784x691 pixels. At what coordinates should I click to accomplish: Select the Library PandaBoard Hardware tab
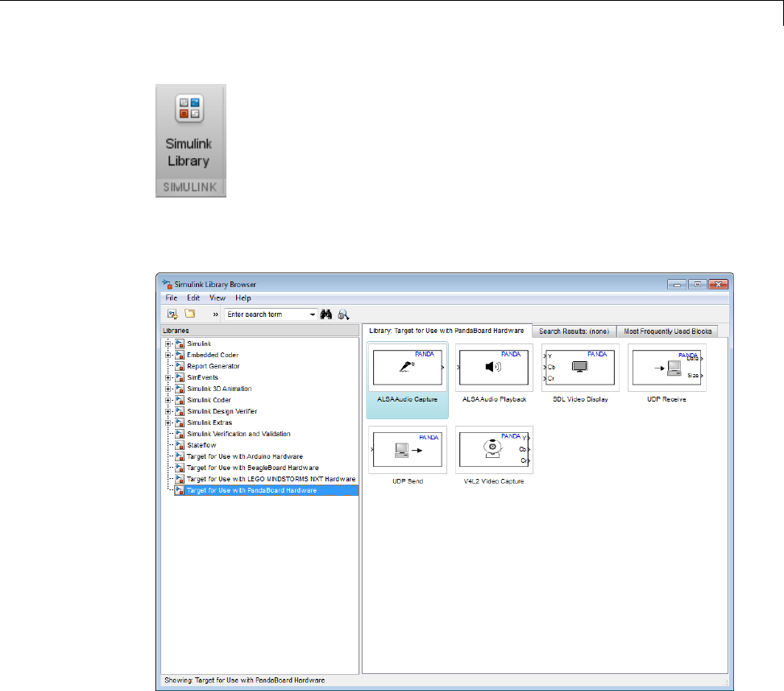(x=446, y=331)
